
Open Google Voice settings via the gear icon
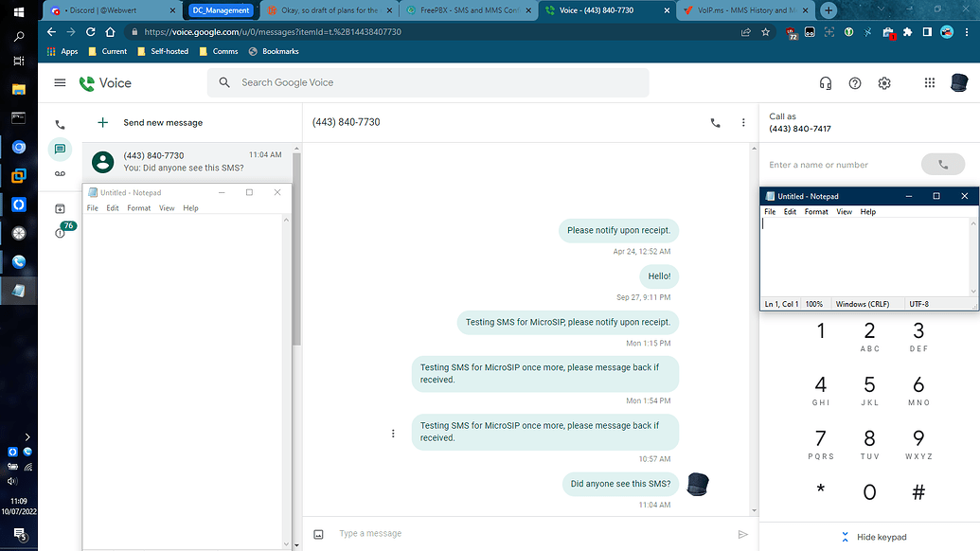coord(883,83)
